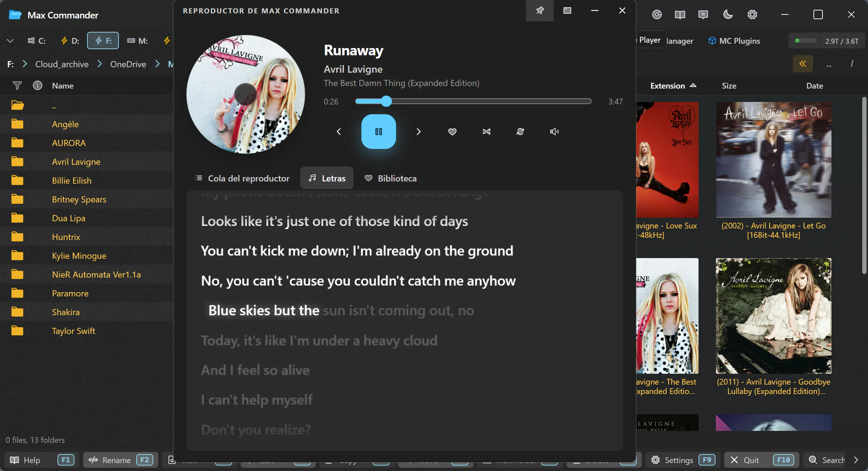Skip to the previous track
868x471 pixels.
click(339, 132)
